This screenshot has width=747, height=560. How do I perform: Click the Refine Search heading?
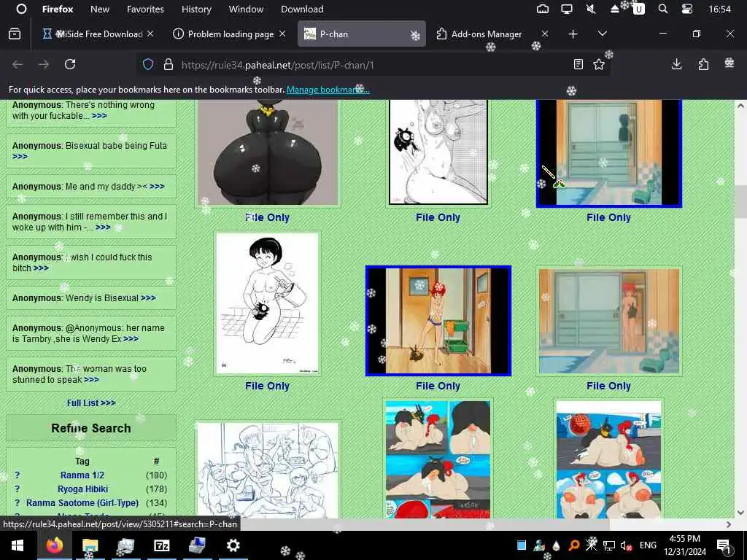[x=91, y=428]
